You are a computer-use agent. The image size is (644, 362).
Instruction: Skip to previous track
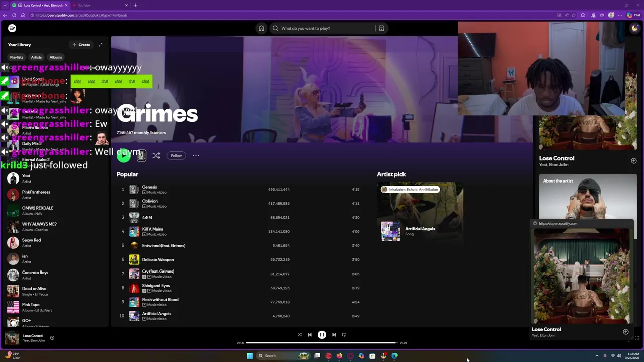[310, 335]
